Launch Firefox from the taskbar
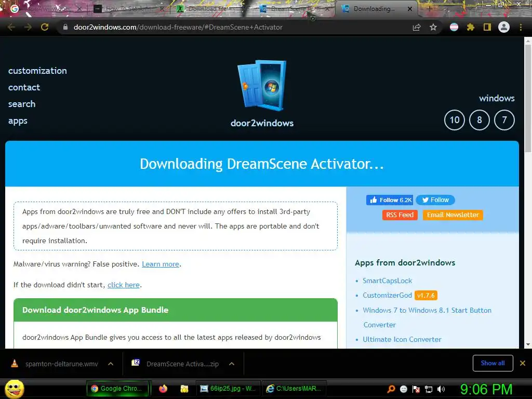The width and height of the screenshot is (532, 399). tap(163, 389)
